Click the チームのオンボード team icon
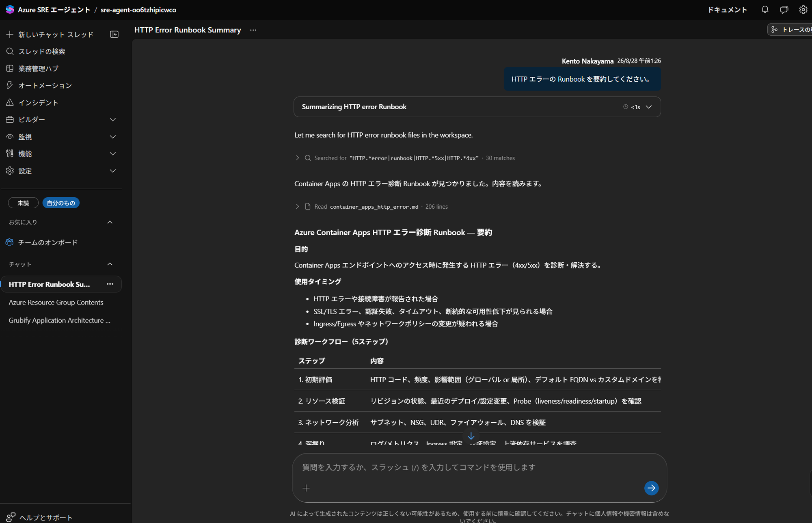This screenshot has height=523, width=812. coord(9,242)
